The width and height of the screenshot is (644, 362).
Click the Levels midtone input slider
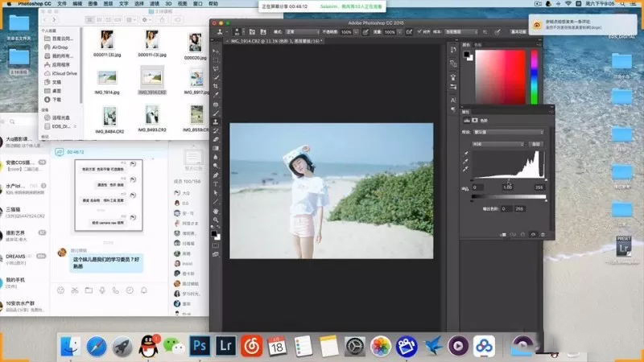[x=509, y=180]
